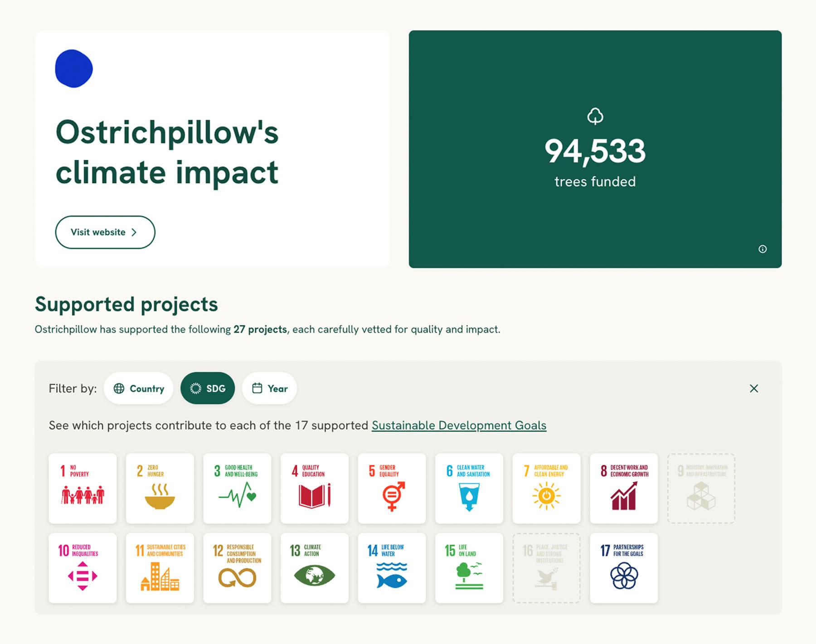Open the Visit website button

click(105, 232)
